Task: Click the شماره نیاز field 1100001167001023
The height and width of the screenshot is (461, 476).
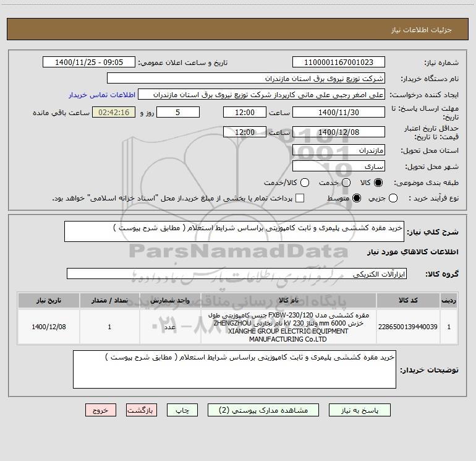Action: [x=339, y=62]
